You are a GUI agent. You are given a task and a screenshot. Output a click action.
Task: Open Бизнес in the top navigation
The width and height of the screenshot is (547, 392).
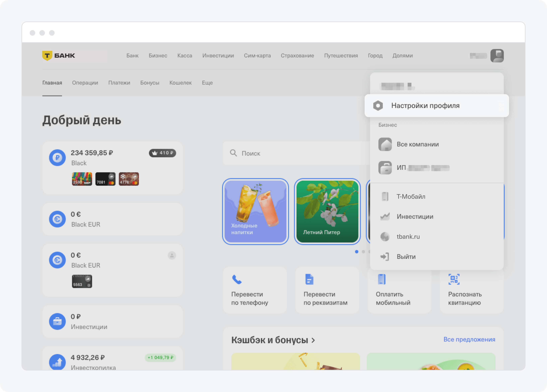click(x=158, y=55)
